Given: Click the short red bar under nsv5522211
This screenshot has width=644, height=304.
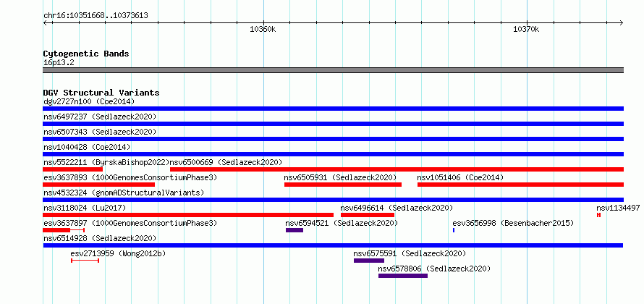Looking at the screenshot, I should pyautogui.click(x=72, y=169).
